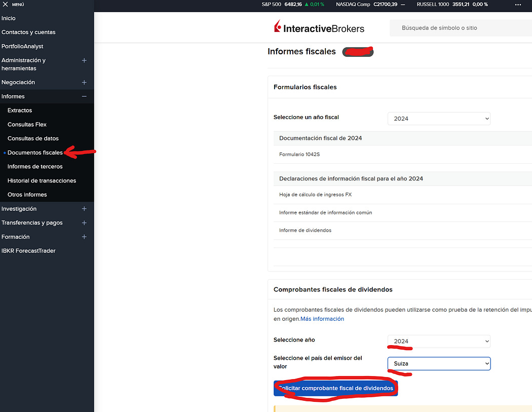532x412 pixels.
Task: Focus the Búsqueda de símbolo o sitio field
Action: pyautogui.click(x=461, y=28)
